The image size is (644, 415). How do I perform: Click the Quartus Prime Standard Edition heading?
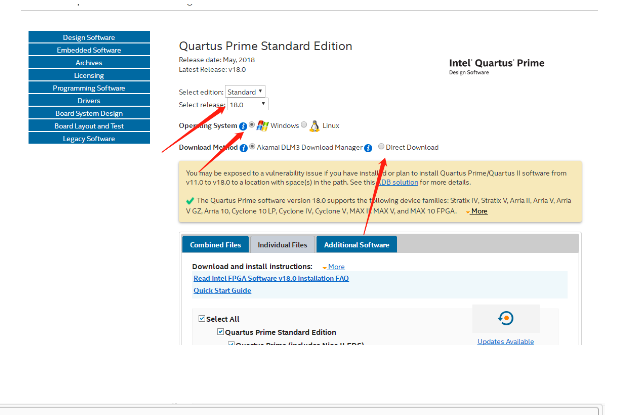(x=266, y=46)
